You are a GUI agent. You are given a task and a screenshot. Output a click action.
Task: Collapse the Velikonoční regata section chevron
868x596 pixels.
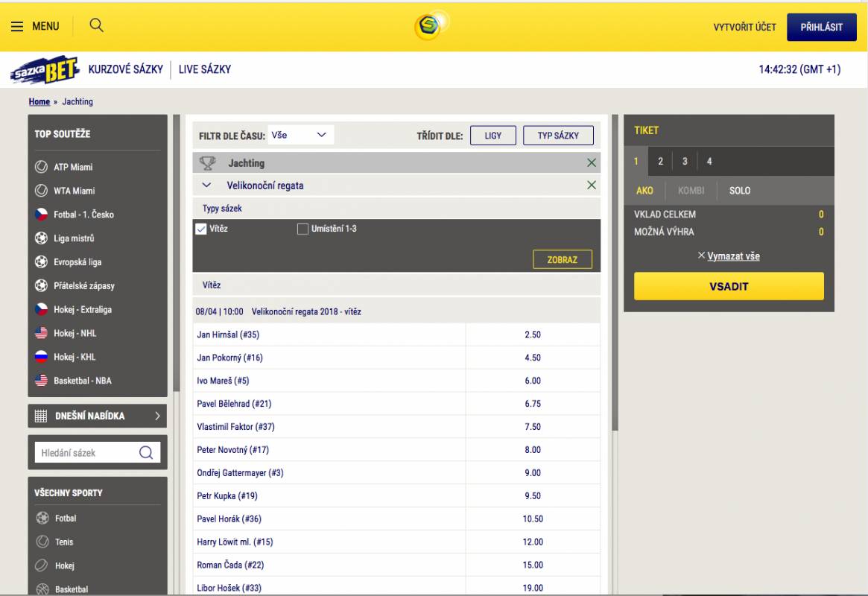207,186
